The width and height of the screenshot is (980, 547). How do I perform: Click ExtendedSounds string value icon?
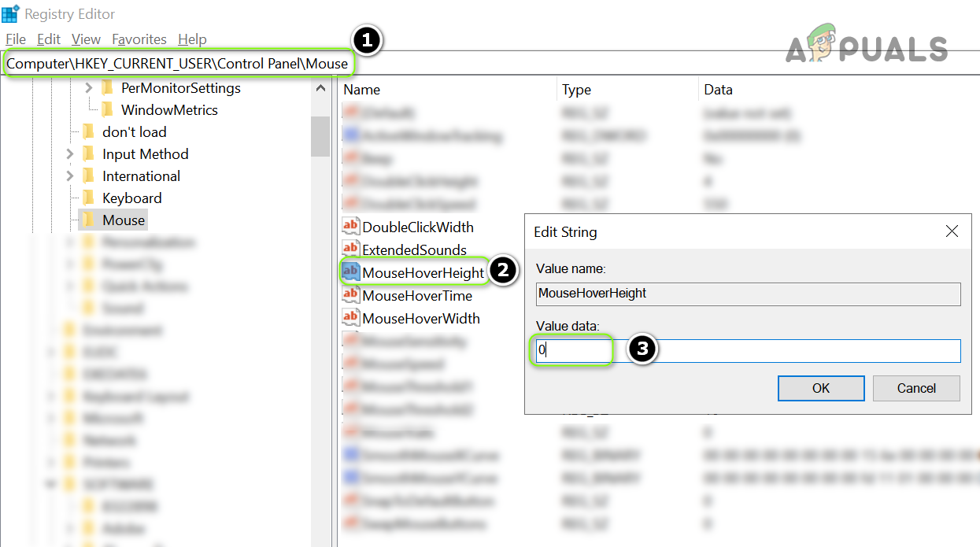point(350,249)
